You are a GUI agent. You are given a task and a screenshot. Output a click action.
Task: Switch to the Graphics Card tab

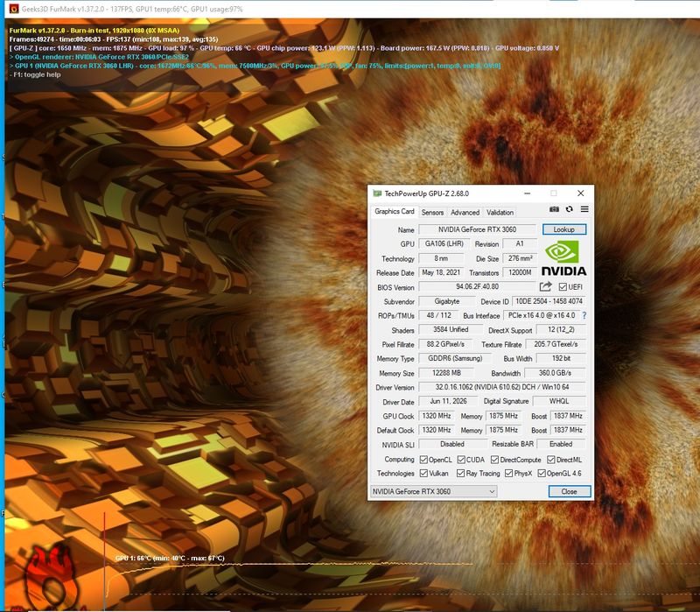coord(395,211)
